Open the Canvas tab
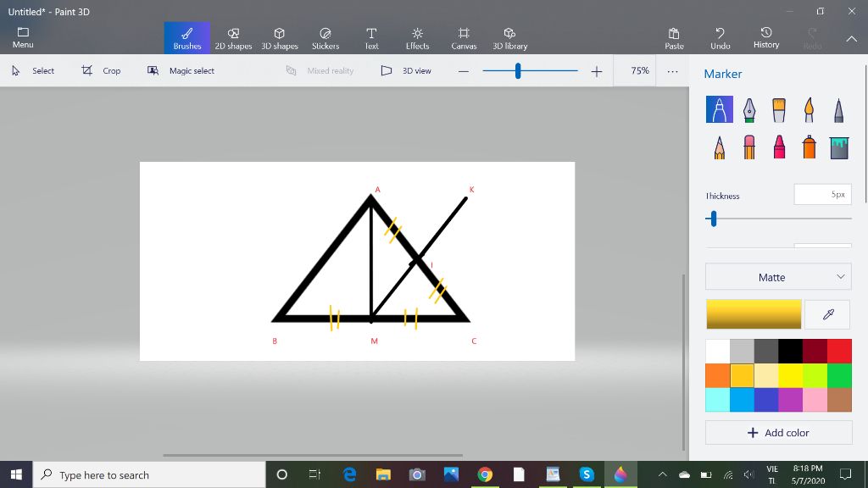 464,38
